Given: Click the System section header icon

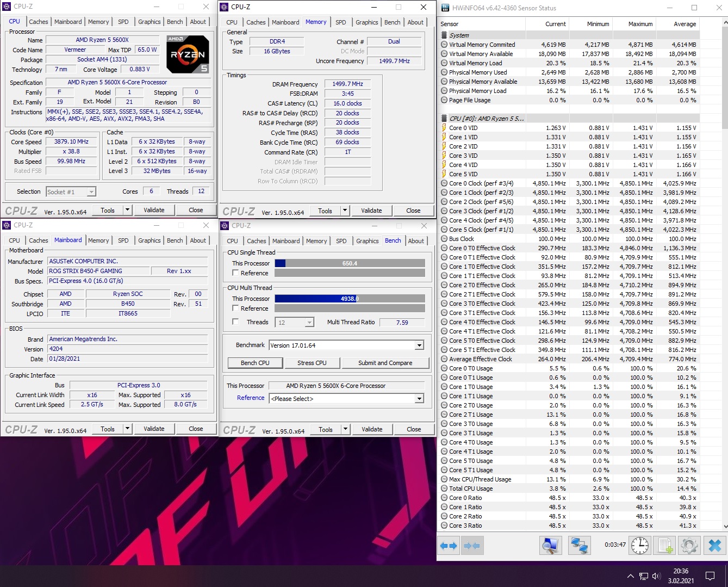Looking at the screenshot, I should click(444, 35).
